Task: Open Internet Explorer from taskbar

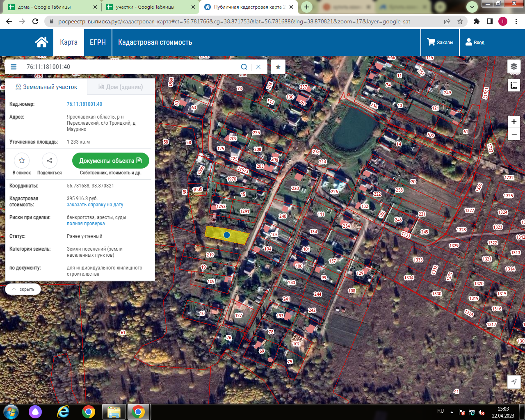Action: click(63, 411)
